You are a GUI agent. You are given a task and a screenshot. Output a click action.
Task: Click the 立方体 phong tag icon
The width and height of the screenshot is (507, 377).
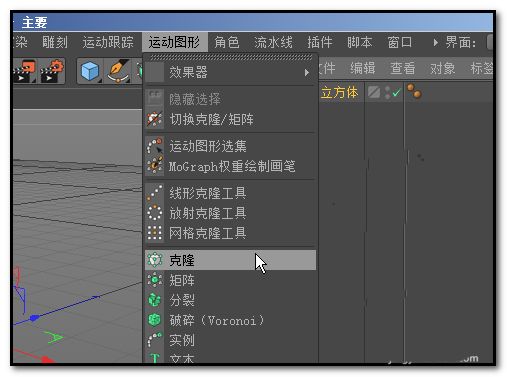[x=414, y=91]
